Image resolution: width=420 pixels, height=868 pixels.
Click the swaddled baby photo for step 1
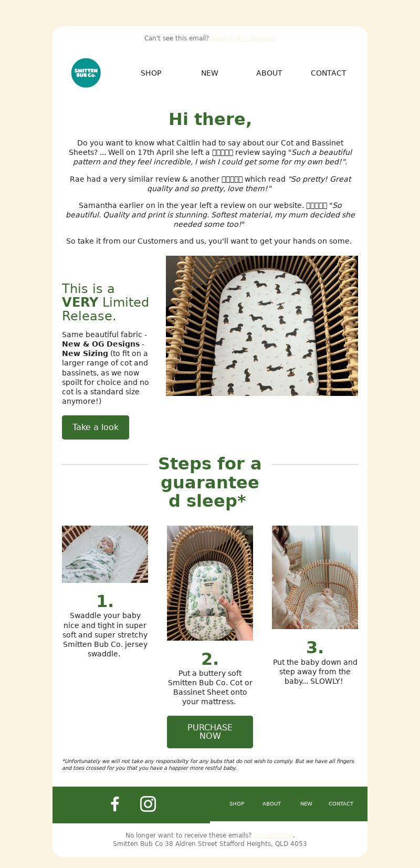click(105, 554)
